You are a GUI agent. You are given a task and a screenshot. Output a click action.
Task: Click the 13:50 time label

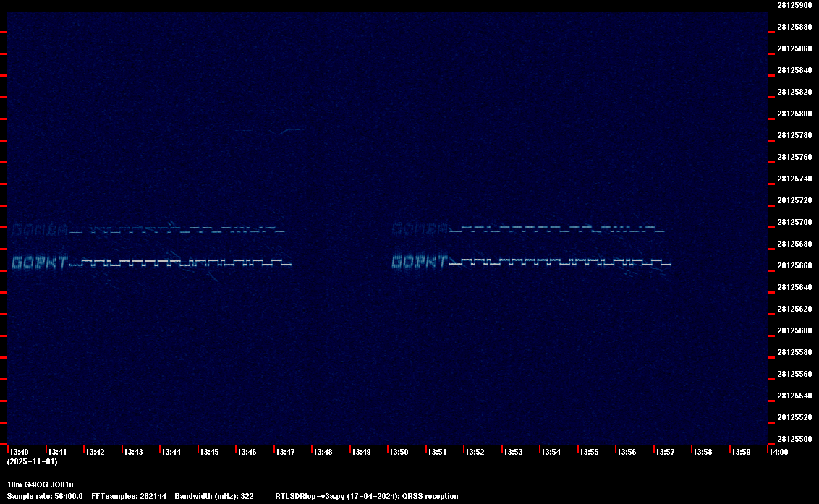coord(399,452)
